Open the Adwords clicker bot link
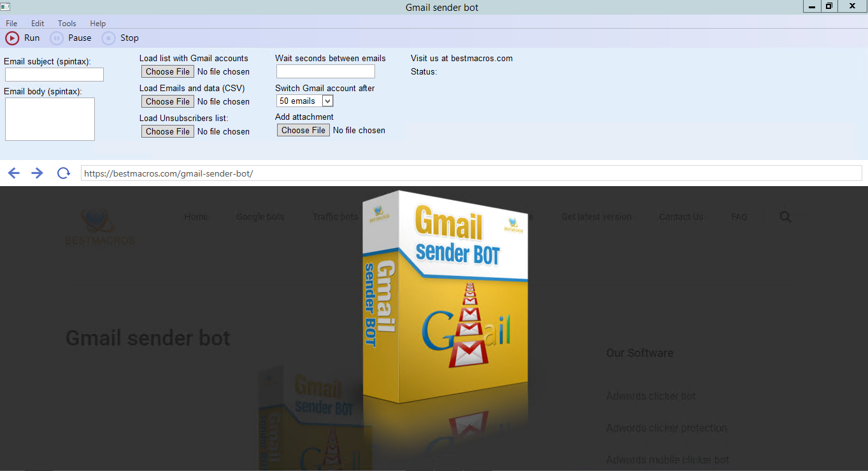 (x=651, y=396)
